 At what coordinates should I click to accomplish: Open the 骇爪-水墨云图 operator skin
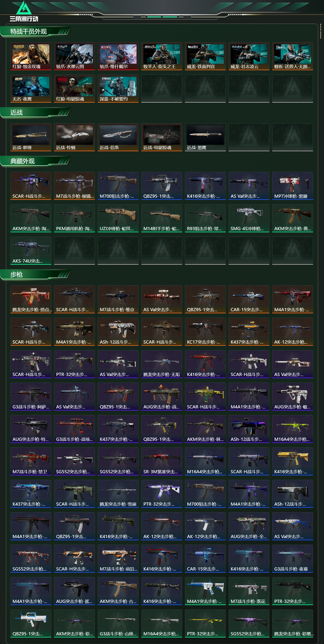coord(75,56)
